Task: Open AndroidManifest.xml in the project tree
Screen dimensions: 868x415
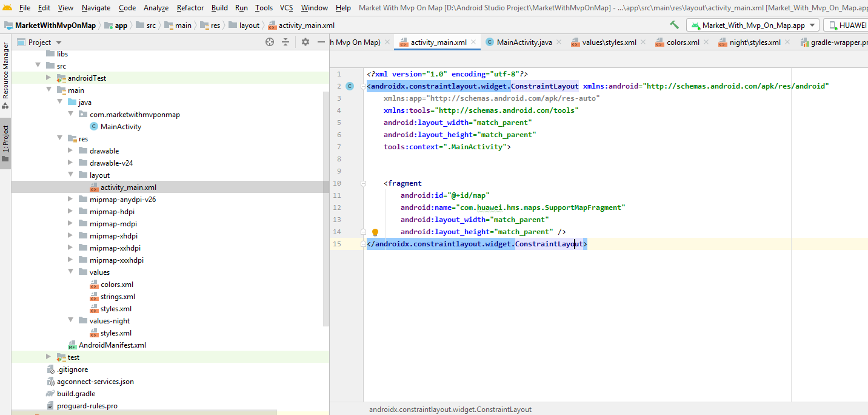Action: point(112,345)
